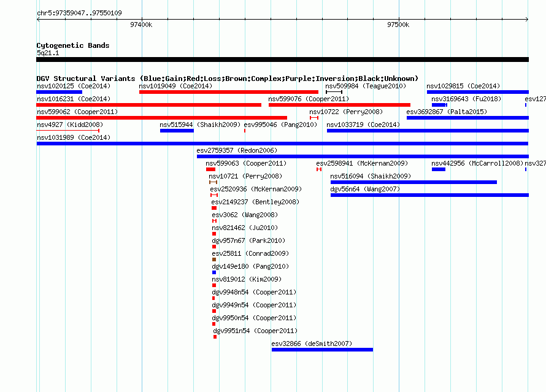The image size is (546, 392).
Task: Click the 97400k ruler tick label
Action: click(x=141, y=25)
